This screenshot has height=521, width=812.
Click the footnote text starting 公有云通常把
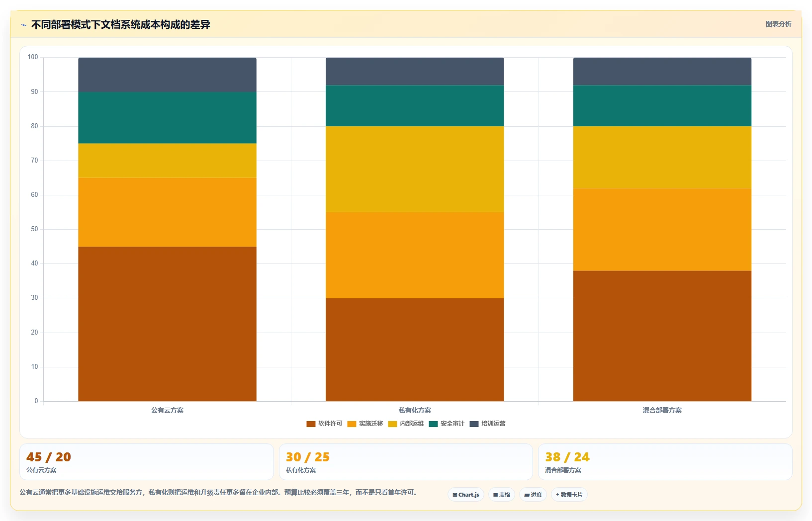pyautogui.click(x=219, y=493)
